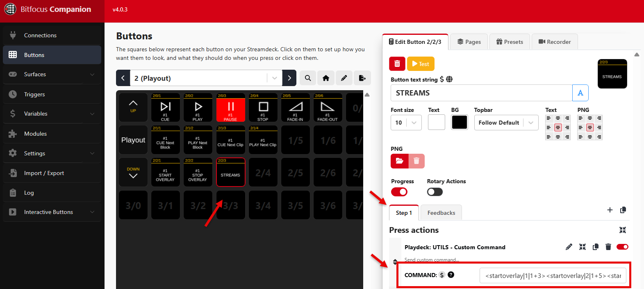Click the Bitfocus Companion logo icon
Screen dimensions: 644x289
10,9
